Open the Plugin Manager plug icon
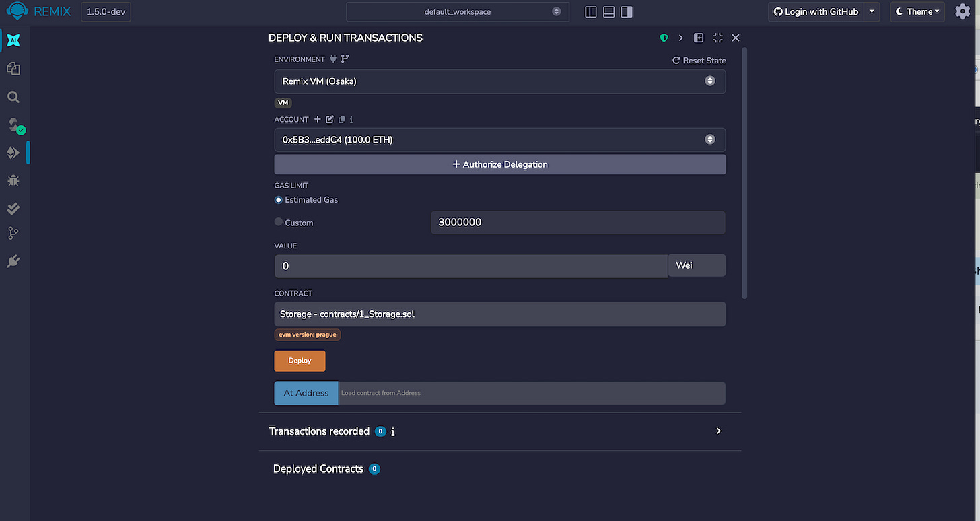 (x=13, y=262)
